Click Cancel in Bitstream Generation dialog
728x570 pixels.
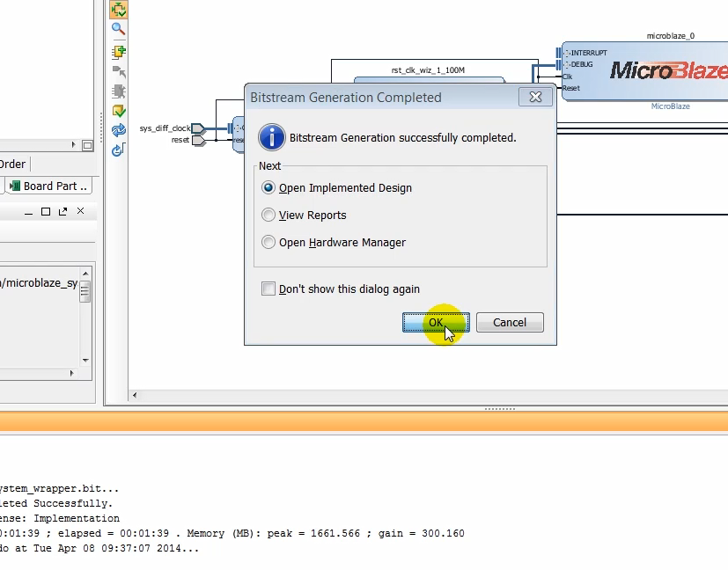click(x=510, y=322)
